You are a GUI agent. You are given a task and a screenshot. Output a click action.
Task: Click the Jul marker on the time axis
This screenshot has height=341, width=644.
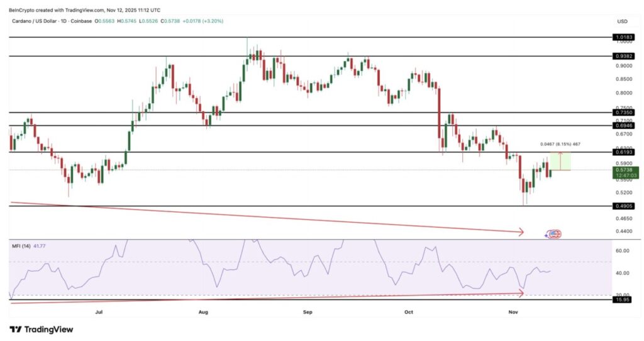pyautogui.click(x=99, y=311)
